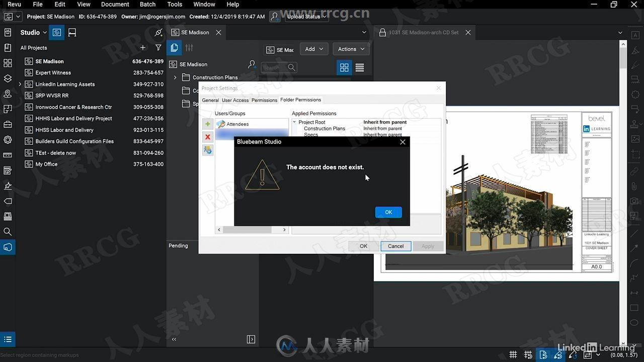Switch to the General tab
This screenshot has height=362, width=644.
click(210, 100)
